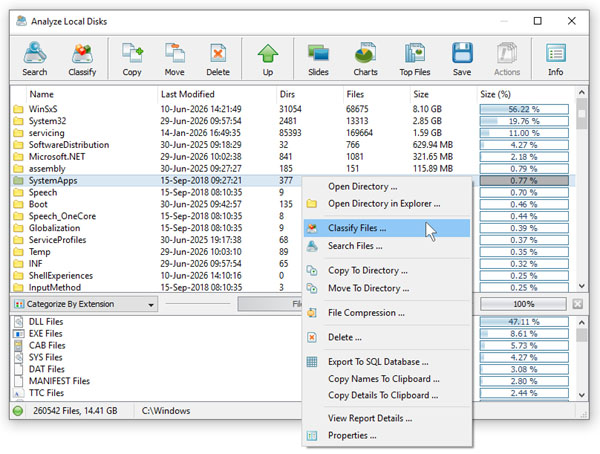Open the Search toolbar tool

pos(35,59)
